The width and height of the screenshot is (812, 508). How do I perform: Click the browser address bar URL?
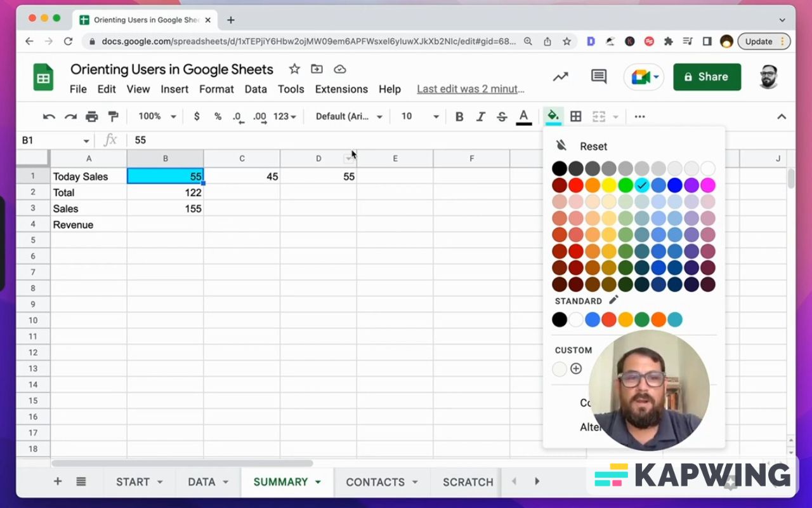coord(309,41)
